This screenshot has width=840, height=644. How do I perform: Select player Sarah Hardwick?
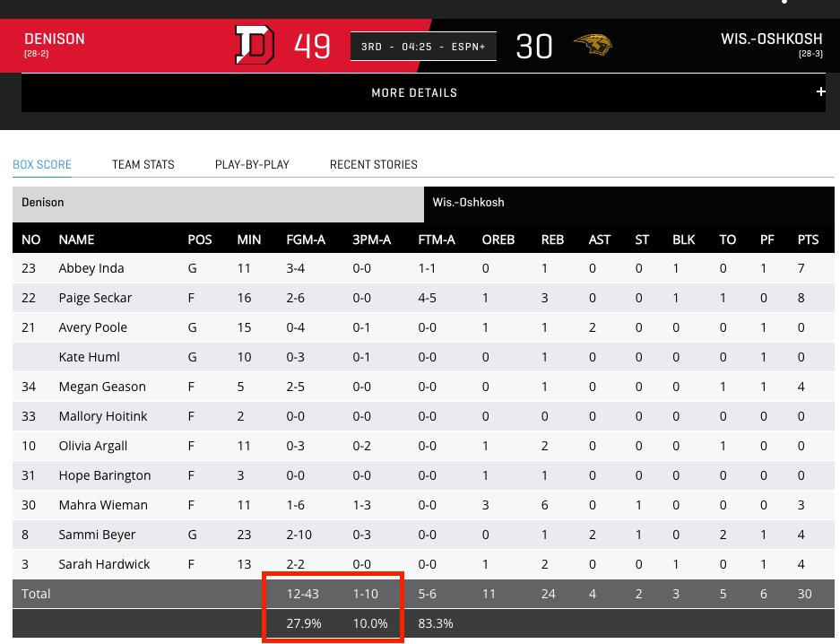click(104, 564)
